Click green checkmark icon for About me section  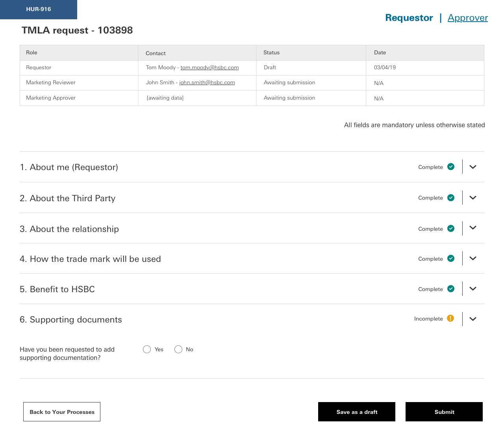451,167
